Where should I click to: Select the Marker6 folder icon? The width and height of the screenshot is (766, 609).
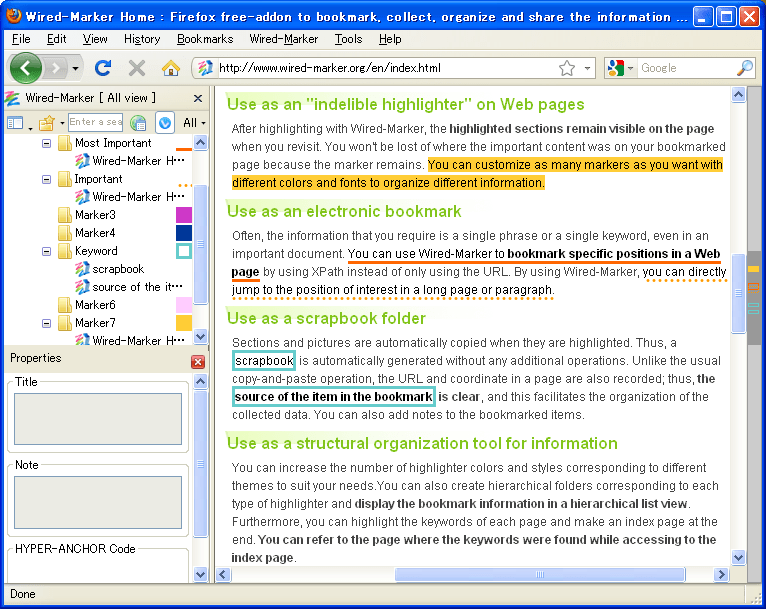(x=64, y=305)
